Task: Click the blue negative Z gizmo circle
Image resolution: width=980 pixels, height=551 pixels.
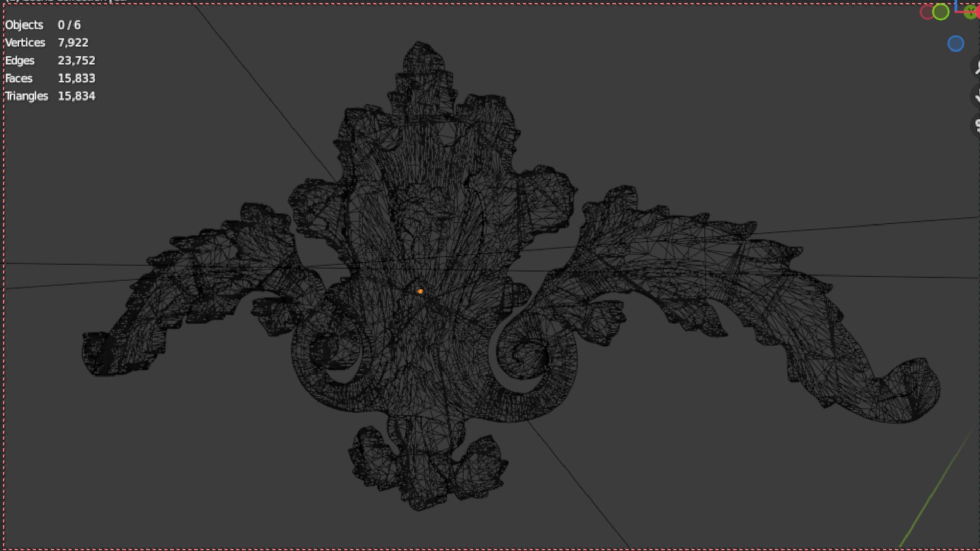Action: 955,44
